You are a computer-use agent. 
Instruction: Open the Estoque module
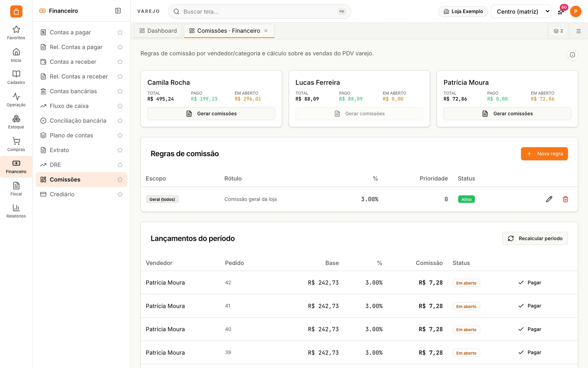[x=16, y=122]
